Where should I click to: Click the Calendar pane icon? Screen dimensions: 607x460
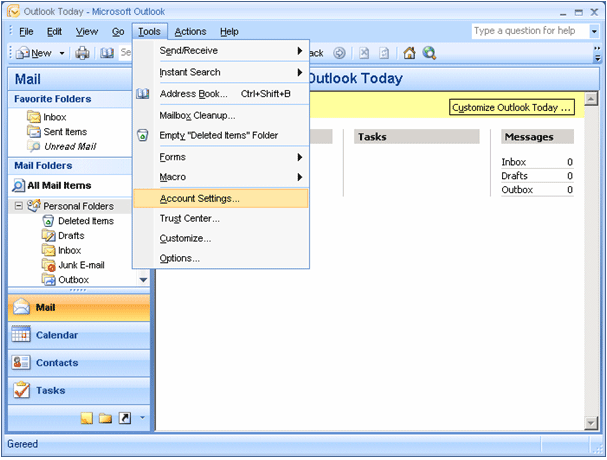[21, 335]
